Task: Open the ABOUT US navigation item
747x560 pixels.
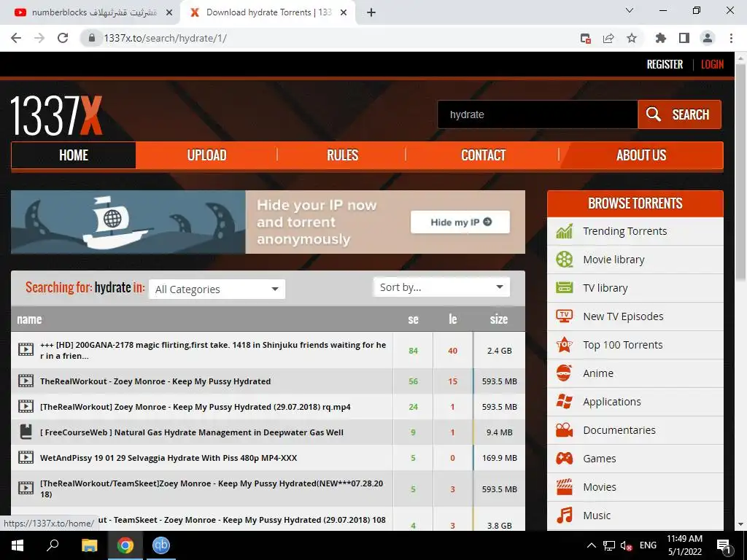Action: click(x=641, y=155)
